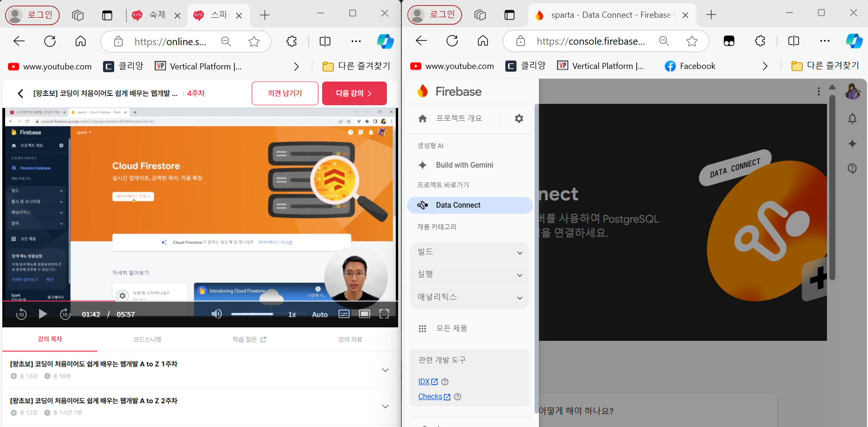Select Data Connect in Firebase sidebar
868x427 pixels.
[469, 205]
